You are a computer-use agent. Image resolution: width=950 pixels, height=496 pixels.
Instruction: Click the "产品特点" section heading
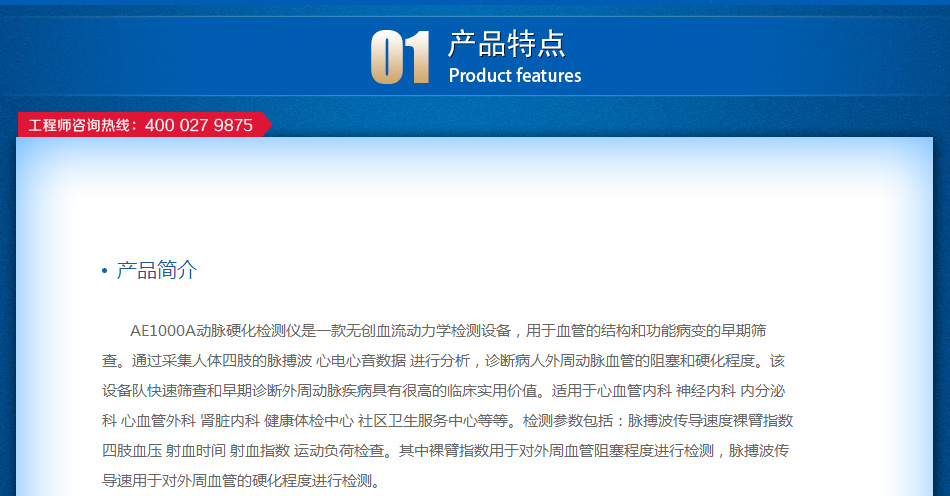(x=506, y=43)
